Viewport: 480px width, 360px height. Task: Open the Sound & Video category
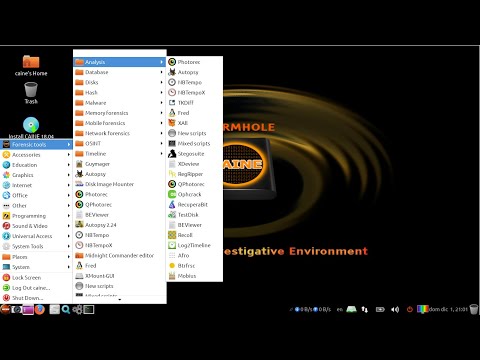[x=36, y=226]
